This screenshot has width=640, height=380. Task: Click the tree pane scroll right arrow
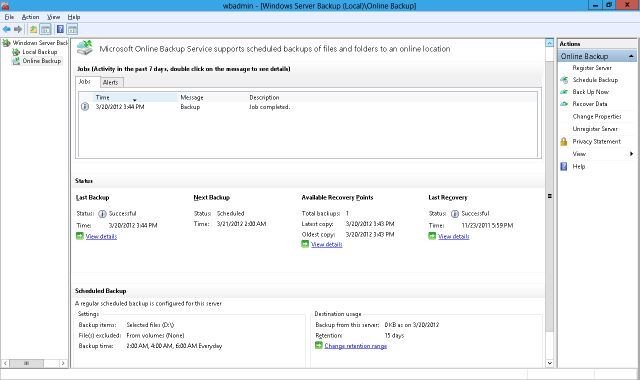(62, 363)
